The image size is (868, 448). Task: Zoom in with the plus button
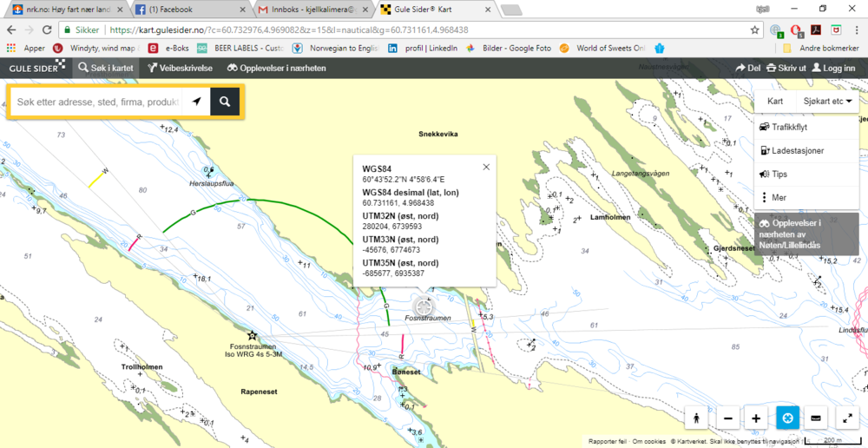click(756, 418)
